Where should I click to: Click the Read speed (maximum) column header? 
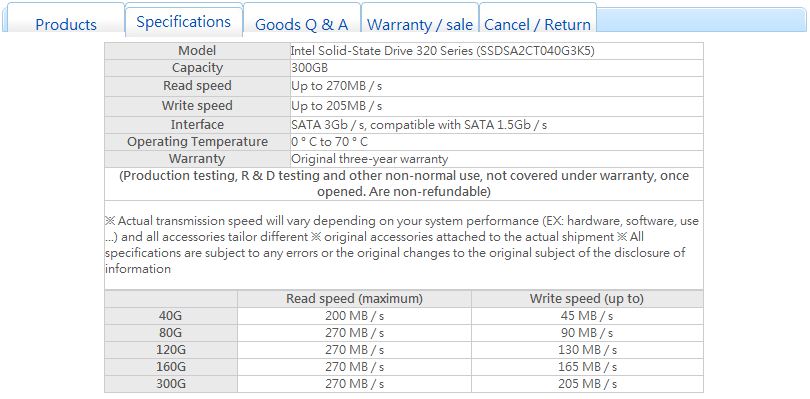tap(354, 299)
